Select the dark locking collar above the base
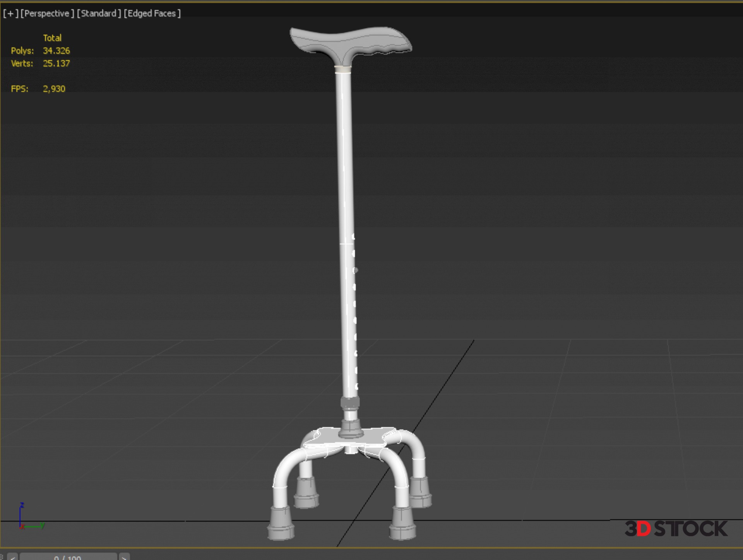The width and height of the screenshot is (743, 560). point(350,403)
